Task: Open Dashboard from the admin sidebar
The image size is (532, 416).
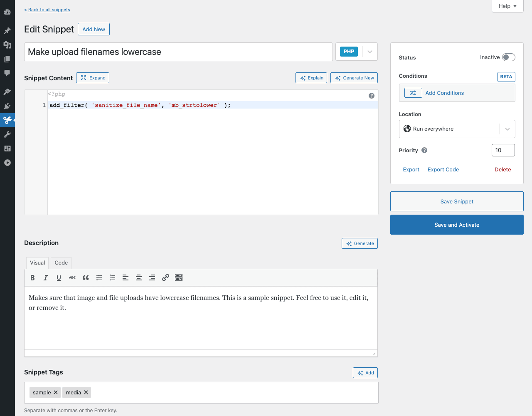Action: coord(7,12)
